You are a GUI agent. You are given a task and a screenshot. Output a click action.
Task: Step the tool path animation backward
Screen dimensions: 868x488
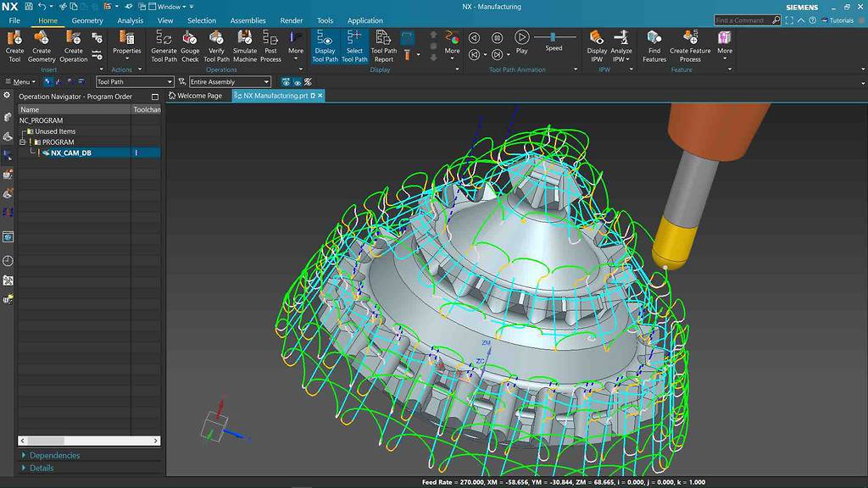[x=474, y=37]
